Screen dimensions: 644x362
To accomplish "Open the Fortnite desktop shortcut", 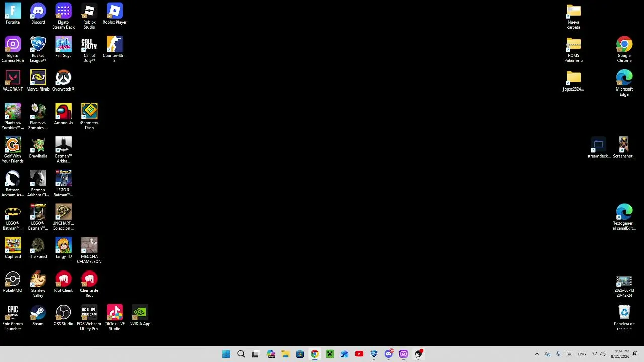I will pyautogui.click(x=13, y=14).
